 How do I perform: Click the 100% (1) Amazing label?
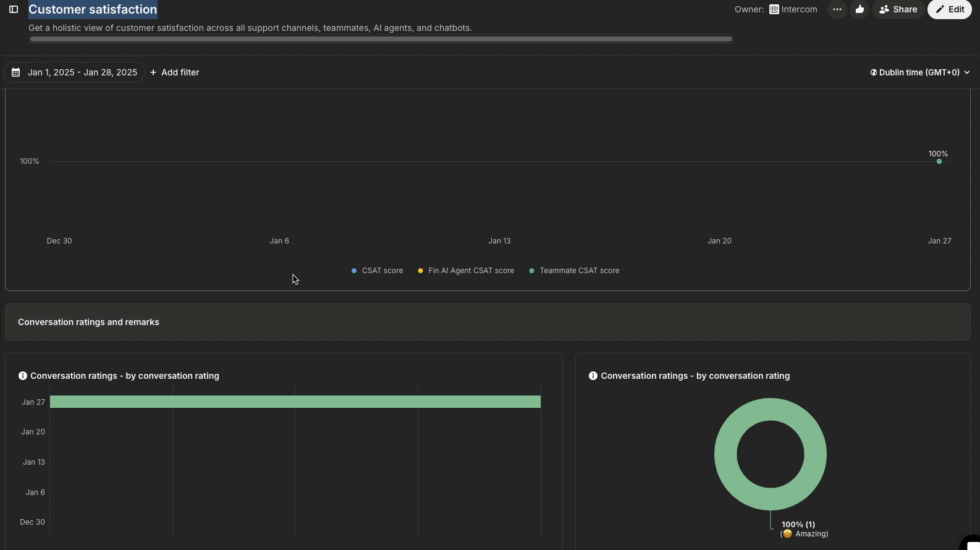pyautogui.click(x=804, y=529)
